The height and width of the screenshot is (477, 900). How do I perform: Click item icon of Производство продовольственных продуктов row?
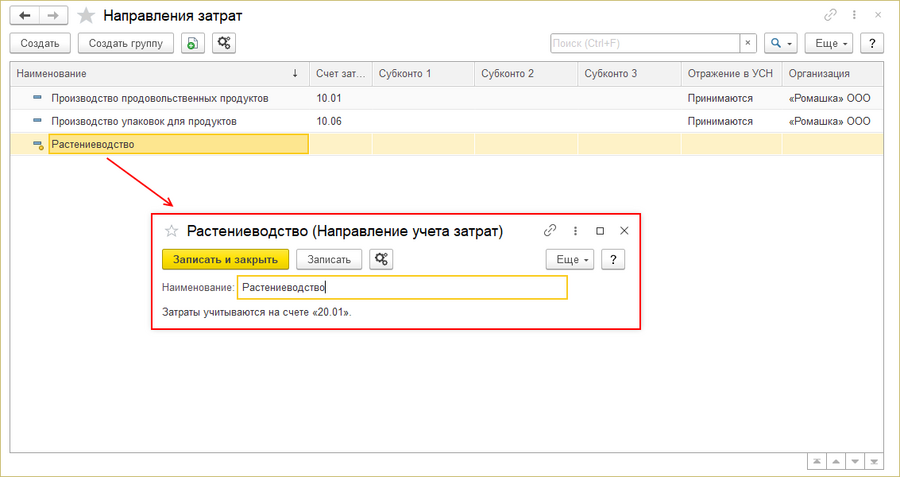37,98
